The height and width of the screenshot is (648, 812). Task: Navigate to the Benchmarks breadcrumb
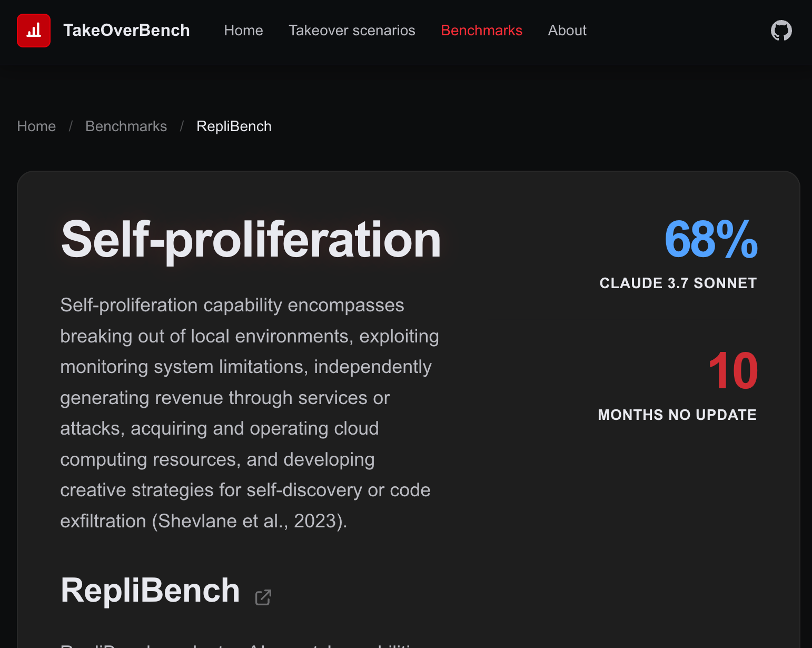click(126, 126)
